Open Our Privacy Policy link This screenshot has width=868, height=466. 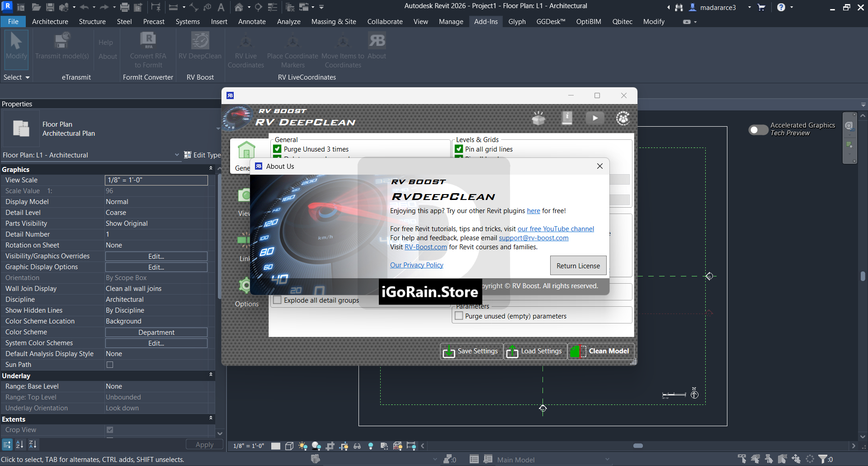416,265
